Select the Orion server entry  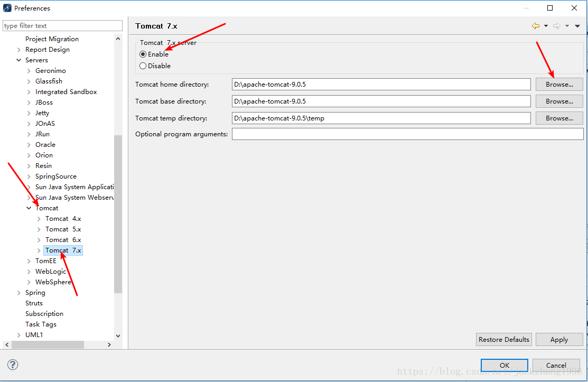(44, 155)
